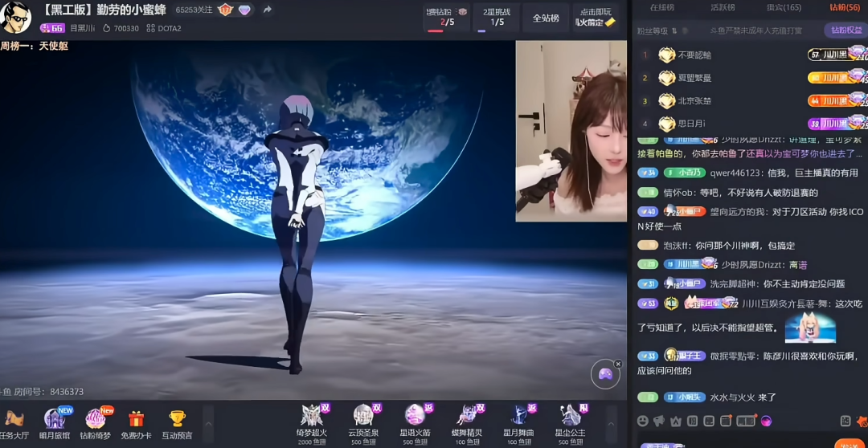Select ranked user 北京张楚

[x=694, y=101]
